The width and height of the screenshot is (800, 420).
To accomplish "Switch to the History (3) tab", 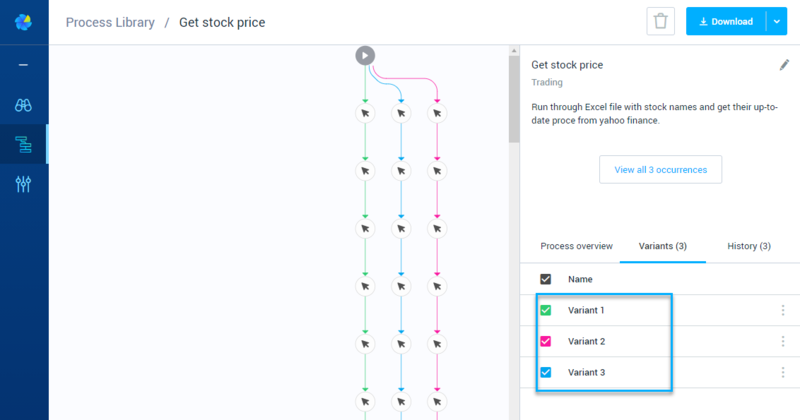I will pyautogui.click(x=748, y=246).
